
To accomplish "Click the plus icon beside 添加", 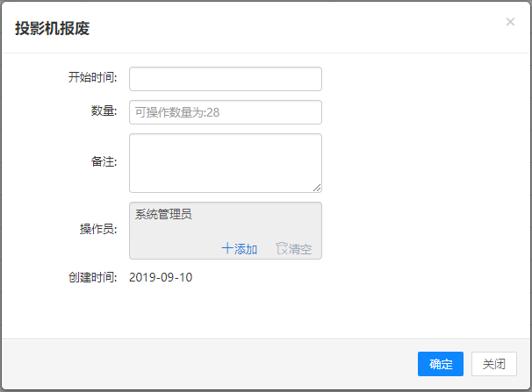I will pyautogui.click(x=226, y=249).
